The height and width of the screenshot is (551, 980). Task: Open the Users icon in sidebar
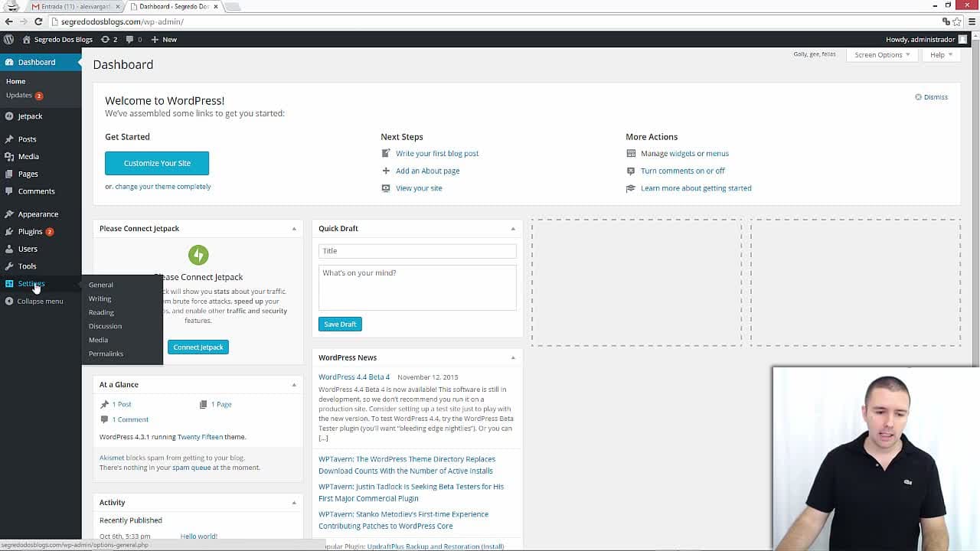(9, 249)
